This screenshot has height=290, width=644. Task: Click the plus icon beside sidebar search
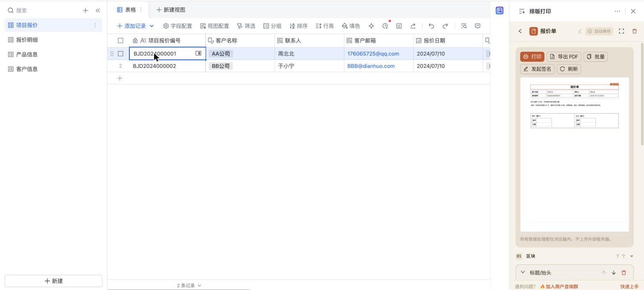pos(85,11)
